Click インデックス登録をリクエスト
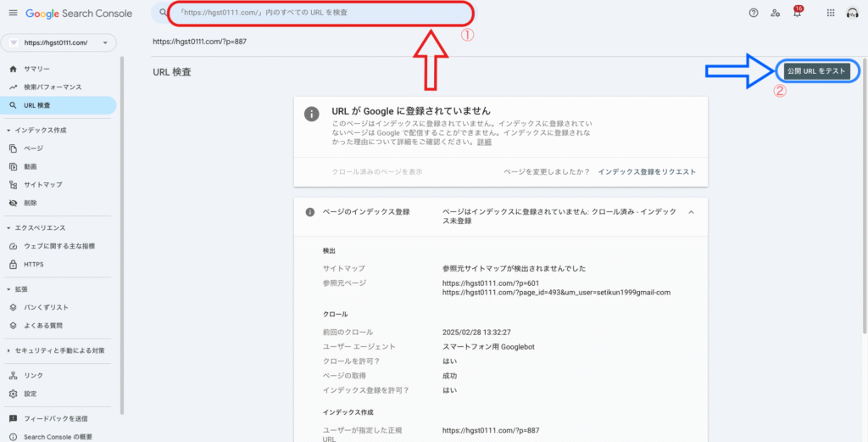The width and height of the screenshot is (868, 442). 647,171
